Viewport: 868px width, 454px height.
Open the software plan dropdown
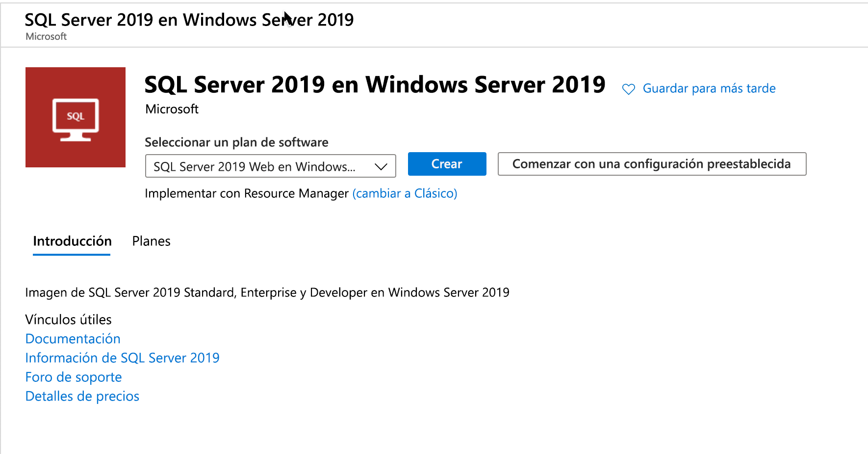click(x=270, y=166)
